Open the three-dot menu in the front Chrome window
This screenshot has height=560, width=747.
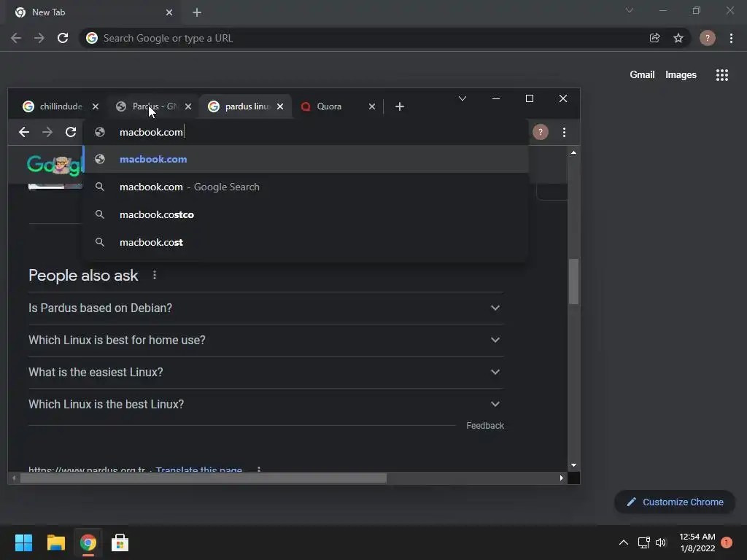click(x=564, y=132)
